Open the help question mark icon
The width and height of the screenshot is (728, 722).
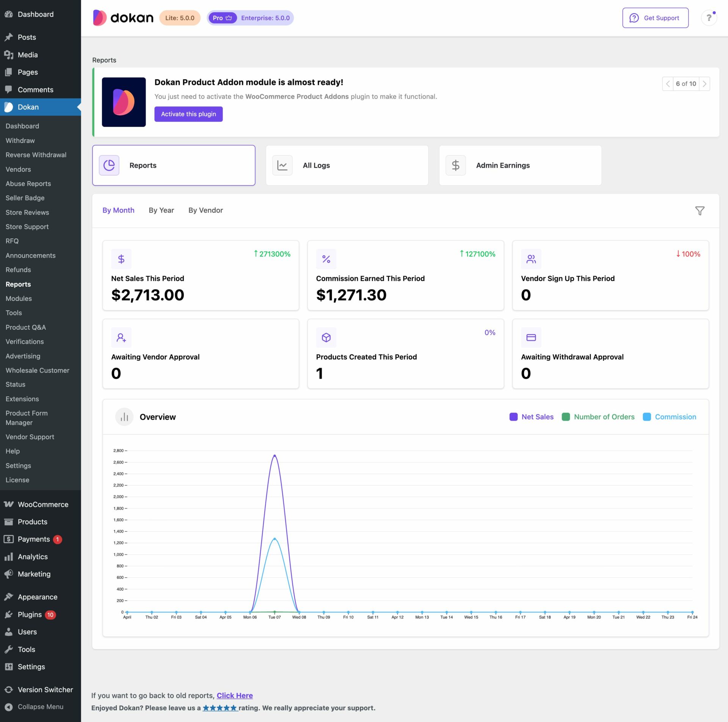click(709, 18)
